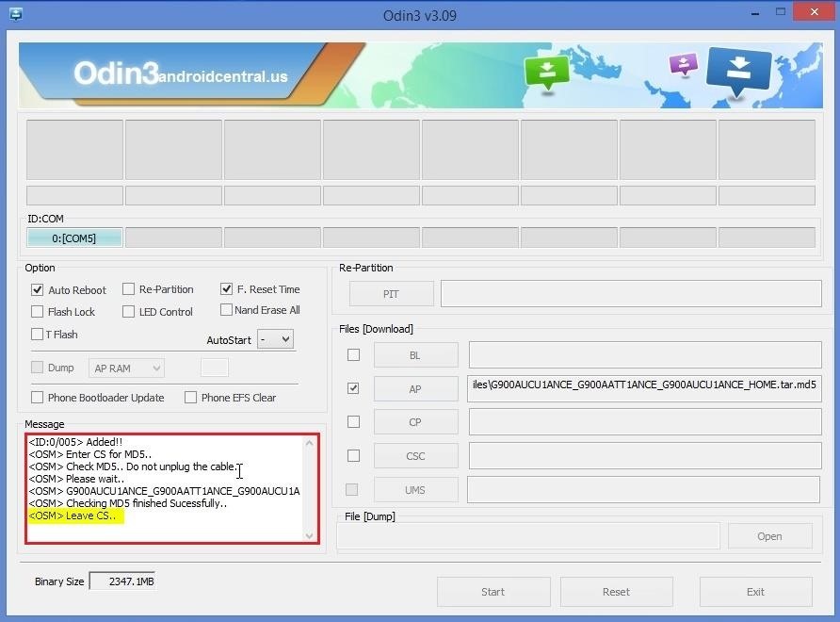Enable Nand Erase All
Screen dimensions: 840x622
point(226,310)
